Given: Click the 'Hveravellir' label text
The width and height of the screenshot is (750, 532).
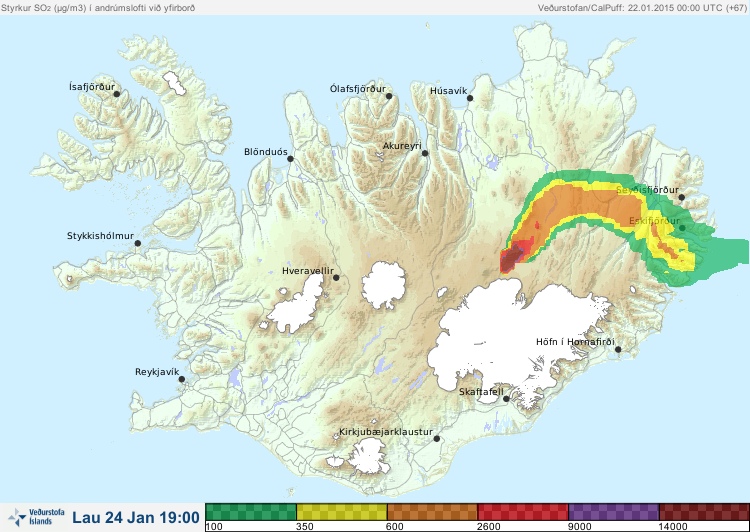Looking at the screenshot, I should [308, 271].
